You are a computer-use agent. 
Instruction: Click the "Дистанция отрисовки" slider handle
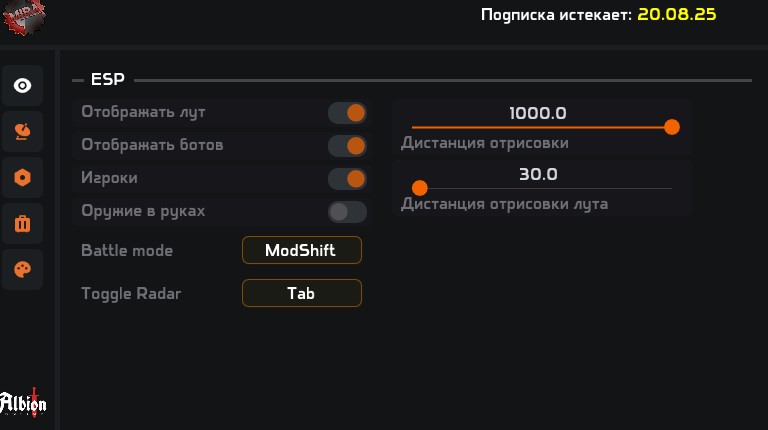(x=672, y=127)
